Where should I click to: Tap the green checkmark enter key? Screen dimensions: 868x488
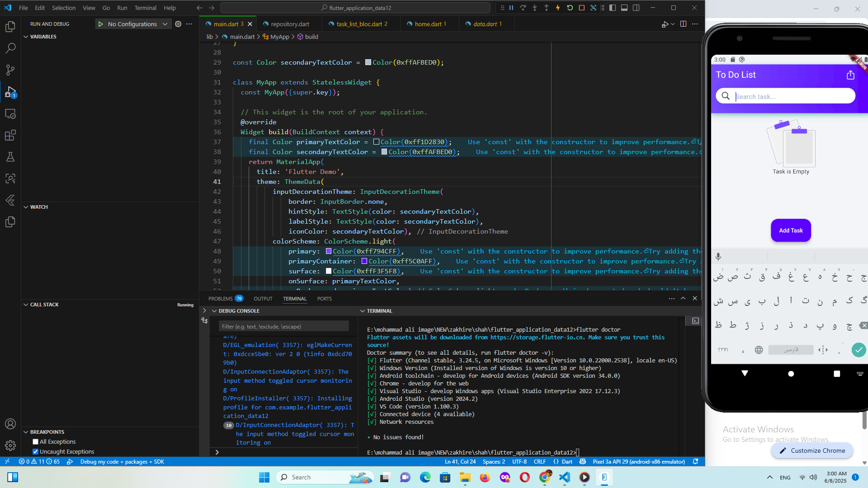click(859, 350)
